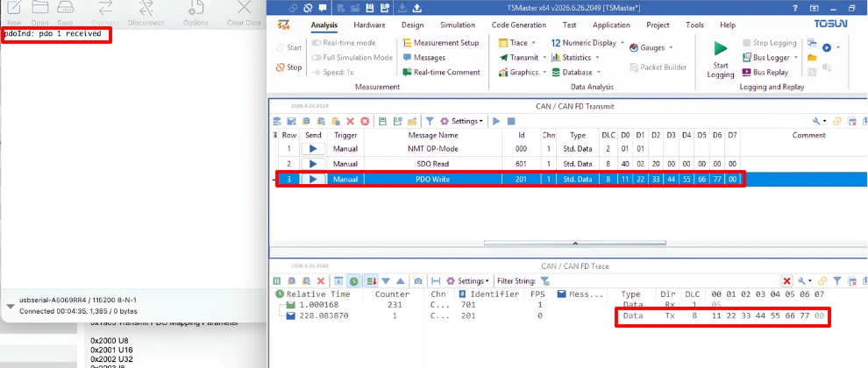This screenshot has height=368, width=868.
Task: Click the boxed red X in Trace toolbar
Action: coord(786,281)
